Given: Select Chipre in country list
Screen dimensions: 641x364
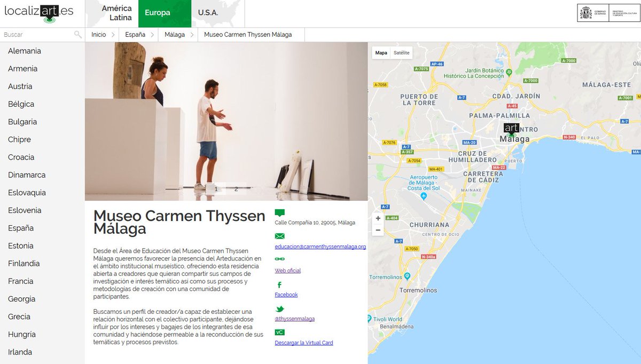Looking at the screenshot, I should click(20, 139).
